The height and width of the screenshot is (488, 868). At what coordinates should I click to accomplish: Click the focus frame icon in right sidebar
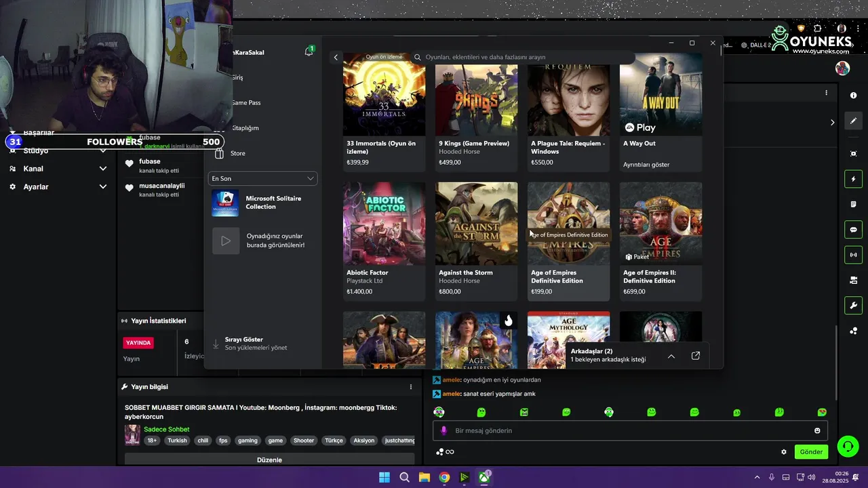pos(853,154)
